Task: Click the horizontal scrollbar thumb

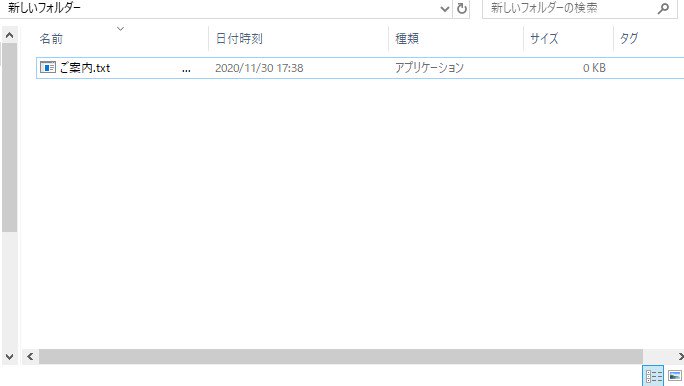Action: point(341,357)
